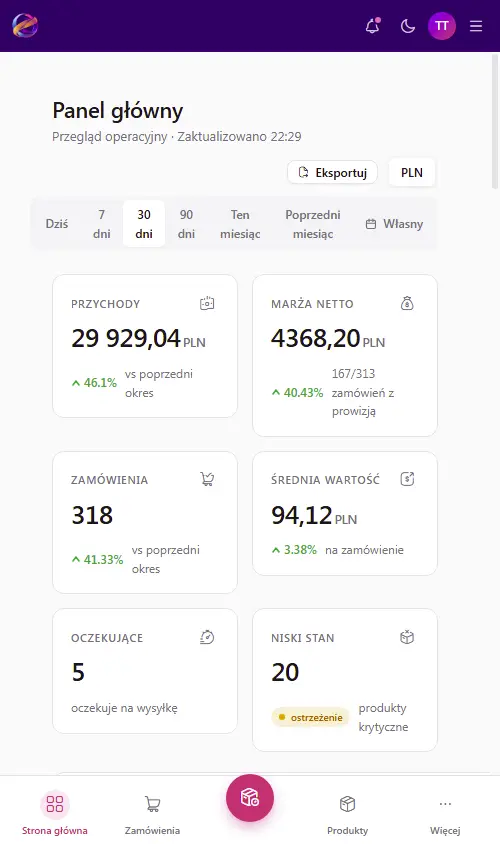Screen dimensions: 500x844
Task: Click the 40.43% margin change
Action: (297, 392)
